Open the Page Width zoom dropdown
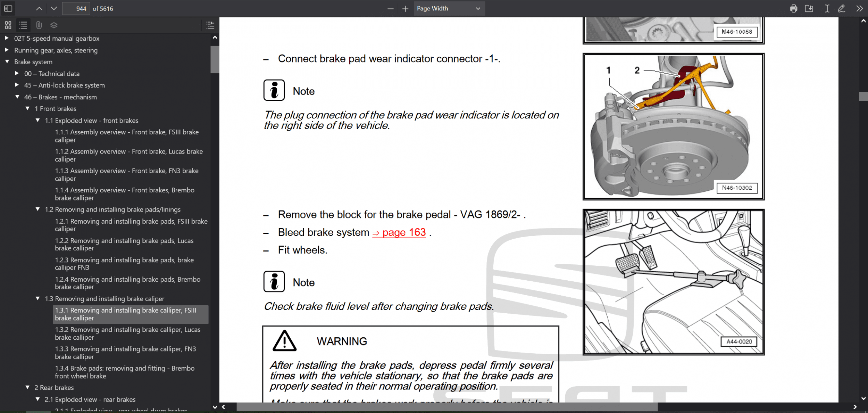Image resolution: width=868 pixels, height=413 pixels. [449, 8]
